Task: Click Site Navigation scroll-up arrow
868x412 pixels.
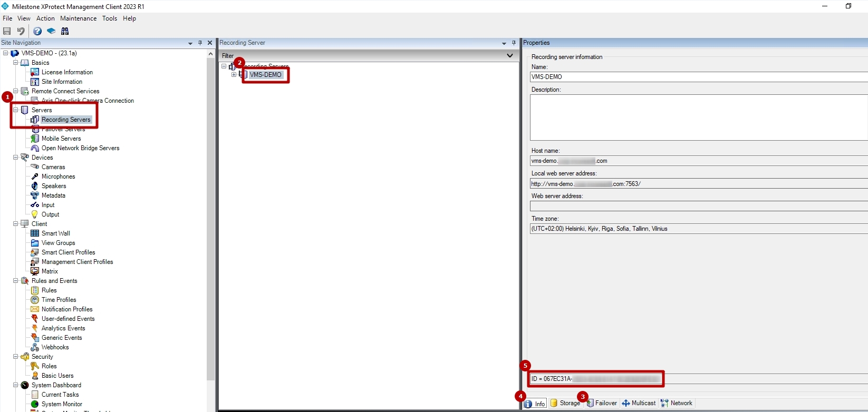Action: [210, 54]
